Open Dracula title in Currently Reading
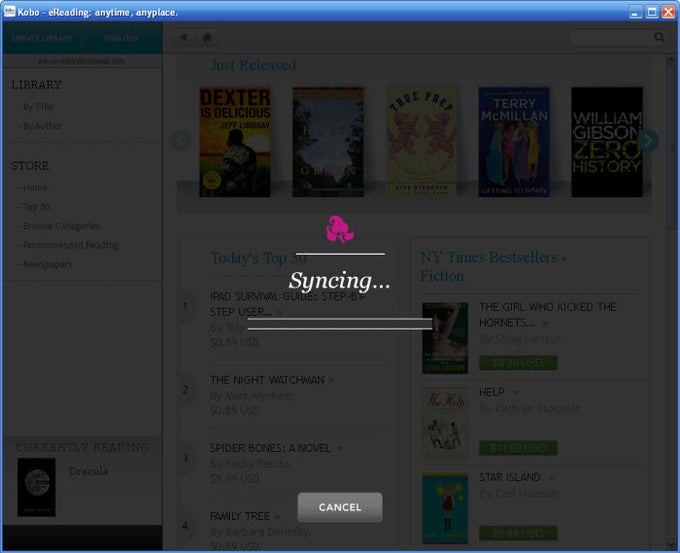 [x=88, y=471]
